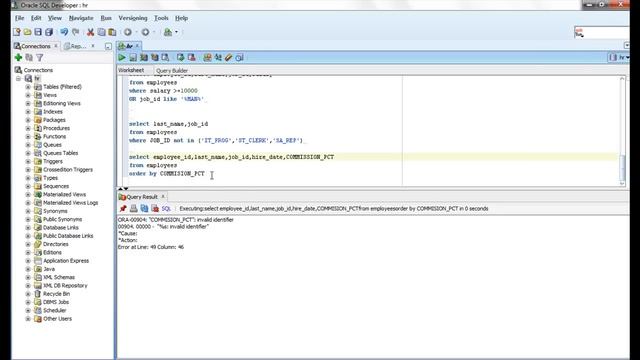Viewport: 640px width, 360px height.
Task: Click the Unshared SQL Worksheet icon
Action: click(x=207, y=58)
